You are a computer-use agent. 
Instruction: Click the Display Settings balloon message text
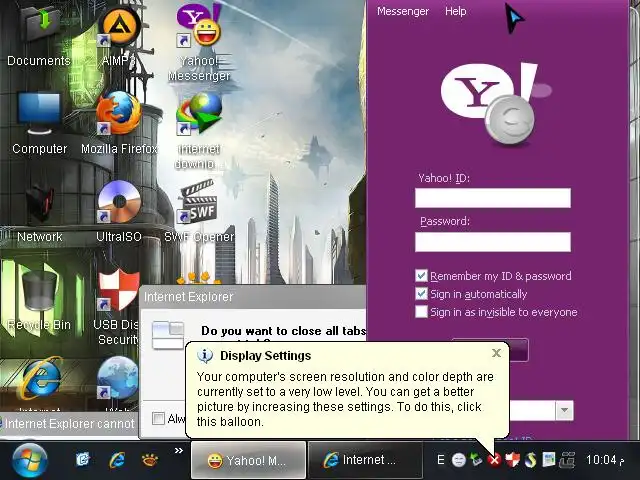[x=345, y=399]
